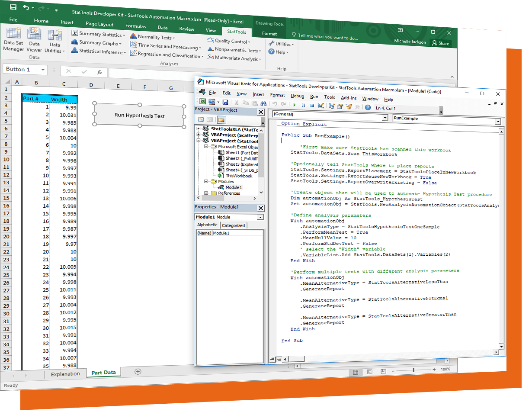Image resolution: width=532 pixels, height=418 pixels.
Task: Click the Paste icon in VBA toolbar
Action: (254, 103)
